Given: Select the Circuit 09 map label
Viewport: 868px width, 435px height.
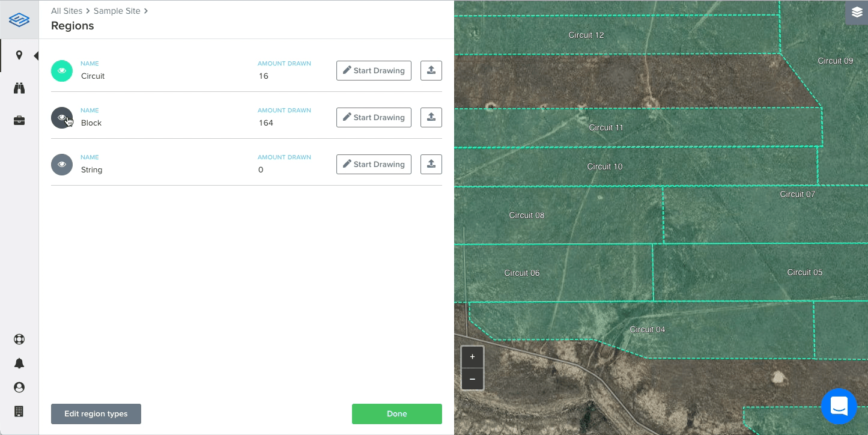Looking at the screenshot, I should point(836,61).
